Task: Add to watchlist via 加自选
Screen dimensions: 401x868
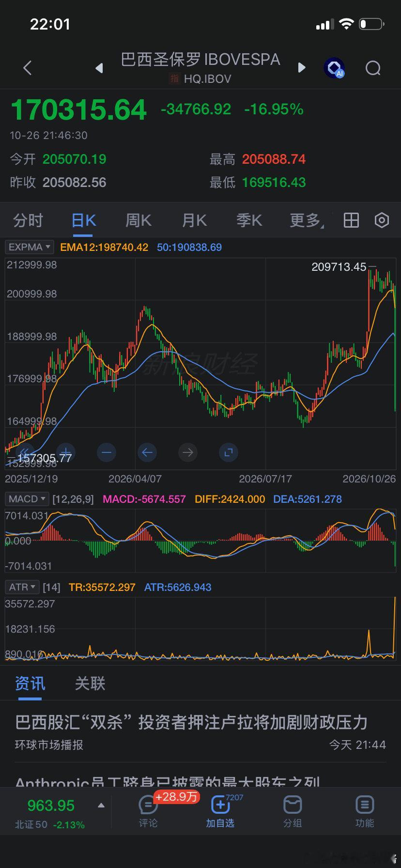Action: pos(220,811)
